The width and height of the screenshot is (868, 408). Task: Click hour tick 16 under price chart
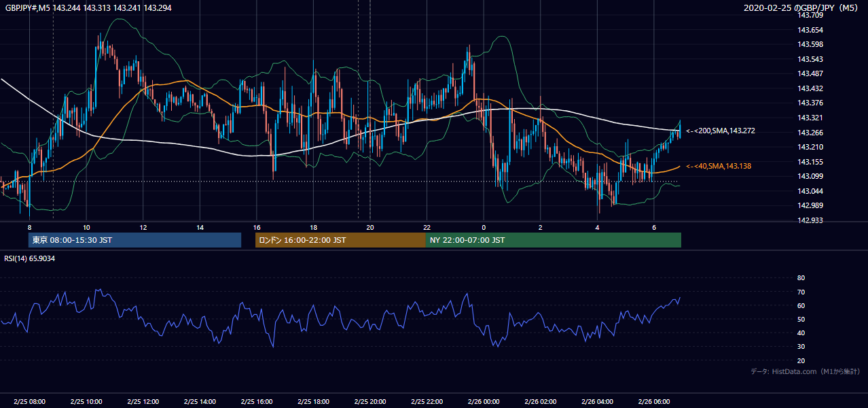pyautogui.click(x=257, y=227)
